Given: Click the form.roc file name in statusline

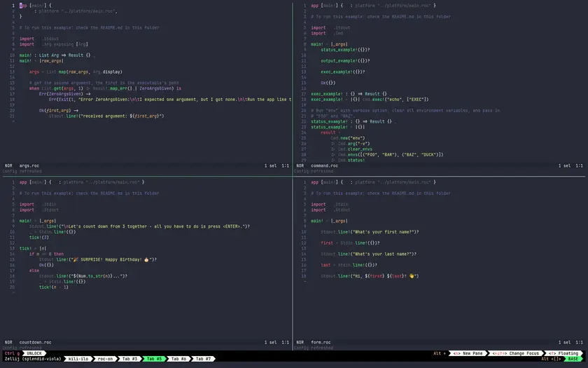Looking at the screenshot, I should click(321, 343).
